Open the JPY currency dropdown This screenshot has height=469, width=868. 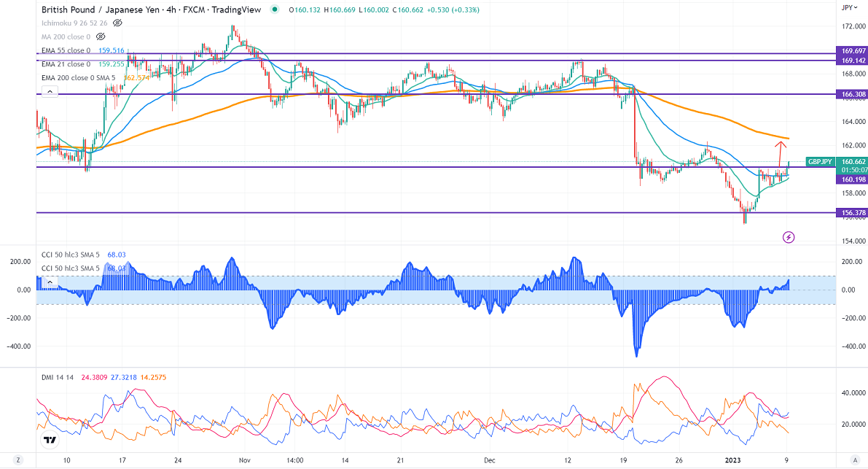click(850, 8)
